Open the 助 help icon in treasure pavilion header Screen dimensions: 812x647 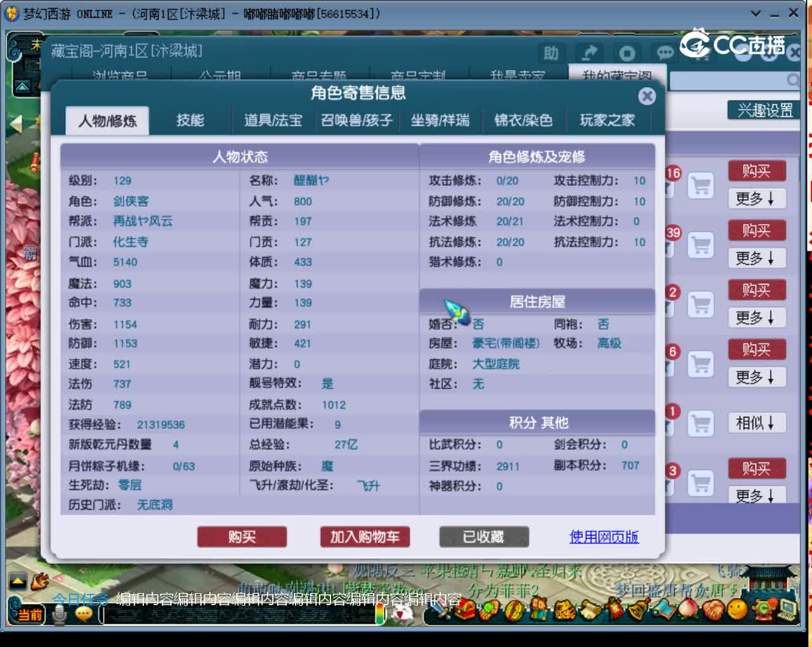coord(551,53)
